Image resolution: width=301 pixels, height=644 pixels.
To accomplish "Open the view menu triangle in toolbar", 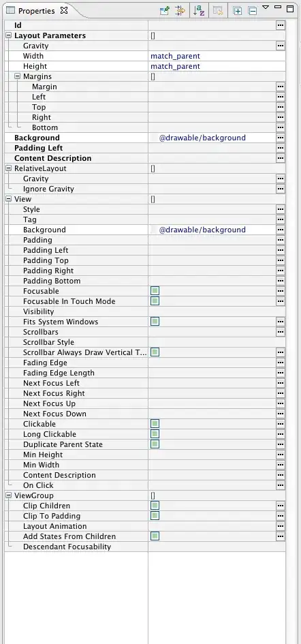I will pyautogui.click(x=266, y=7).
